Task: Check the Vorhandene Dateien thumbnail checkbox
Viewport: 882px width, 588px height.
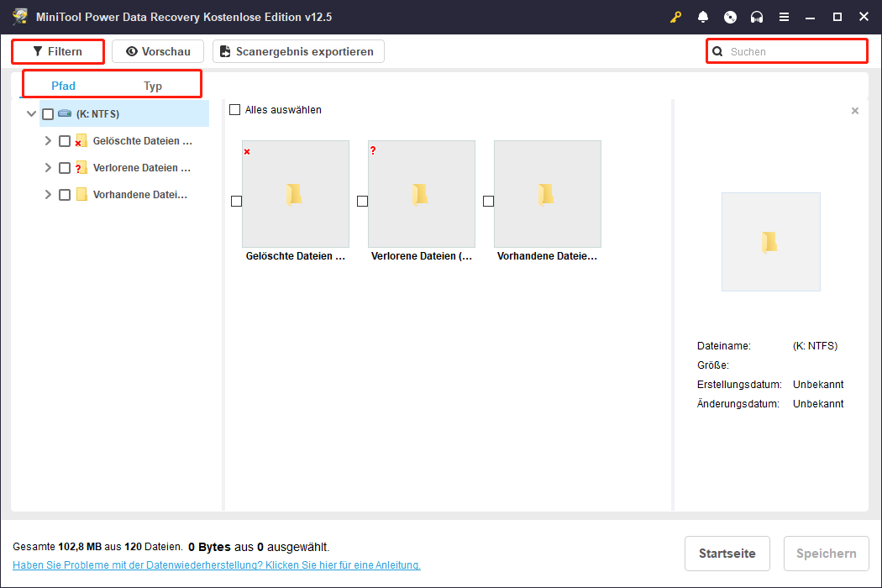Action: (488, 201)
